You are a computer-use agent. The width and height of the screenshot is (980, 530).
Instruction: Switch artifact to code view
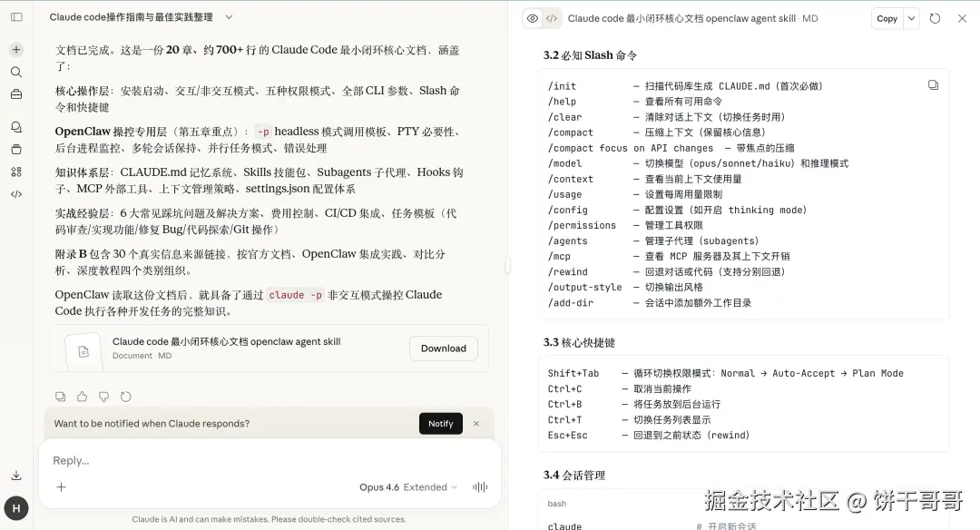552,18
